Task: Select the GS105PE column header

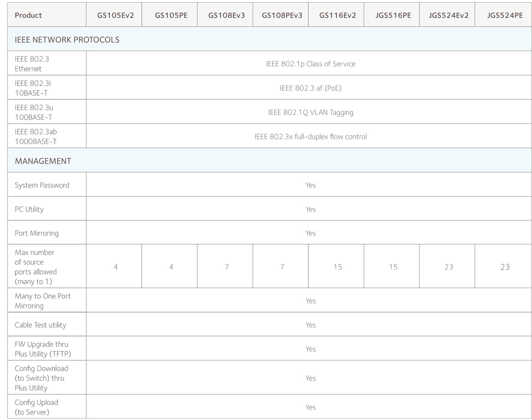Action: click(171, 15)
